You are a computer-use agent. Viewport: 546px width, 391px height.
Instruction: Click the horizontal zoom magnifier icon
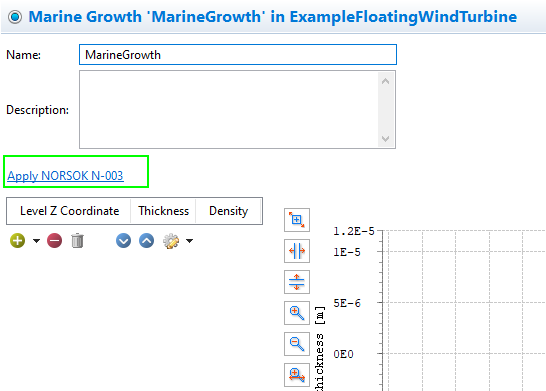(x=297, y=375)
